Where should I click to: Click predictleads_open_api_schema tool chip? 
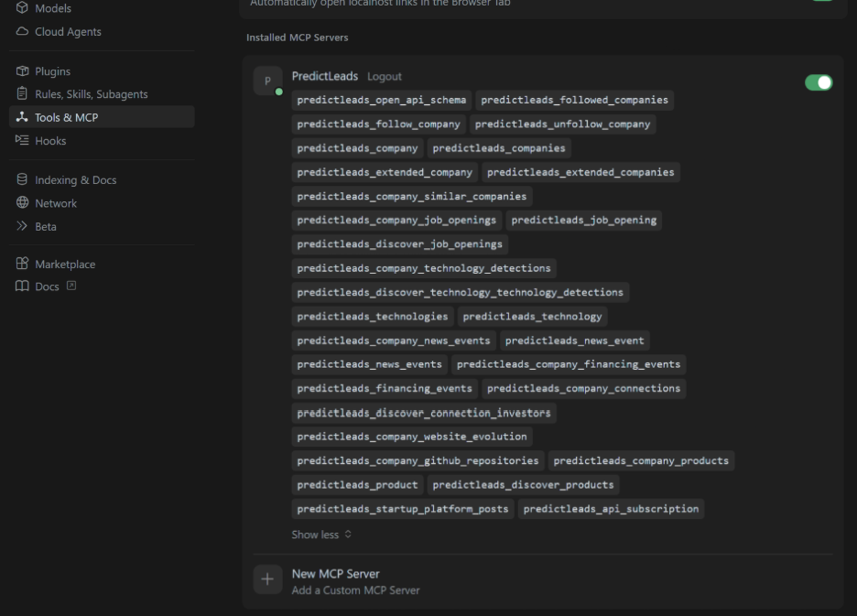pos(382,100)
